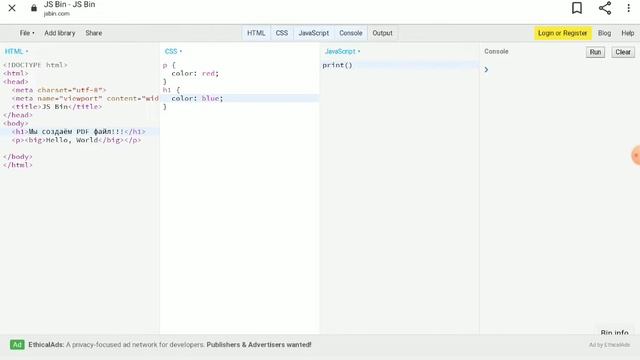Click the Ad by EthicalAds label
The height and width of the screenshot is (360, 640).
[x=609, y=345]
